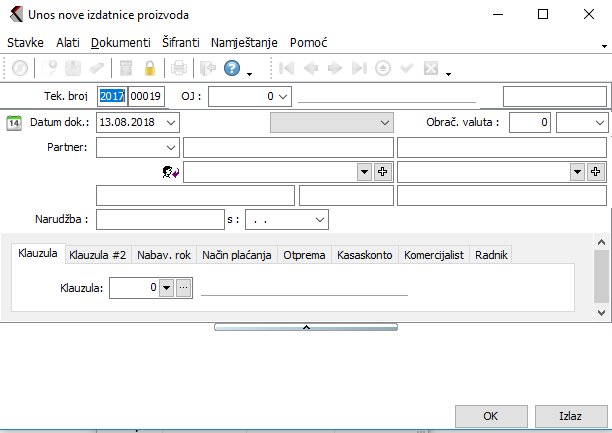Switch to the Komercijalist tab

pyautogui.click(x=433, y=255)
